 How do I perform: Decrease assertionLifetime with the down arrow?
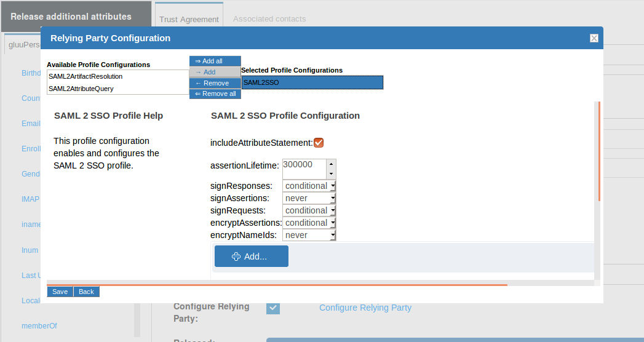(331, 174)
